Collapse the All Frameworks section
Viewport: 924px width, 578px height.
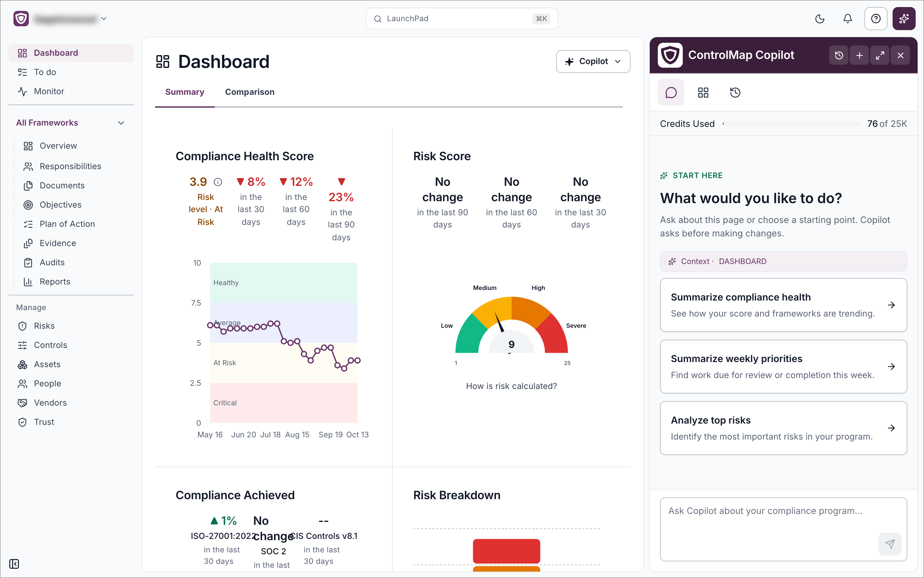pyautogui.click(x=71, y=123)
